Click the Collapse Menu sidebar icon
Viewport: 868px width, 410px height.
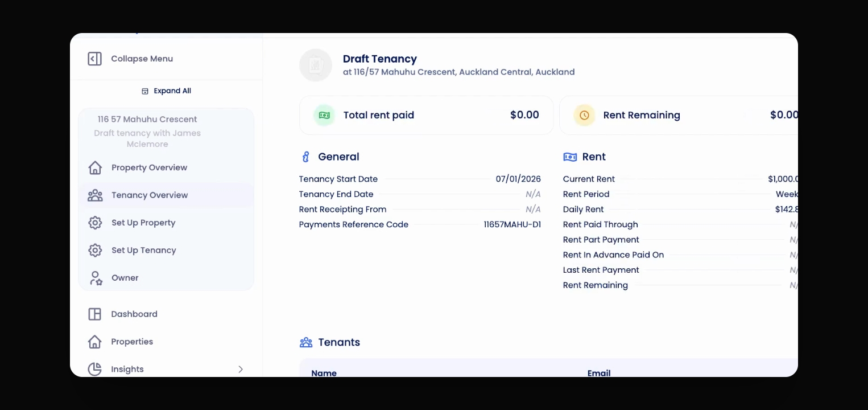coord(95,59)
